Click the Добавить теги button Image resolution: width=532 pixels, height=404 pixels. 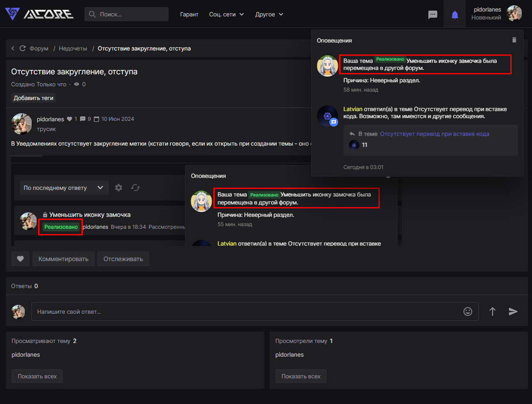coord(34,98)
